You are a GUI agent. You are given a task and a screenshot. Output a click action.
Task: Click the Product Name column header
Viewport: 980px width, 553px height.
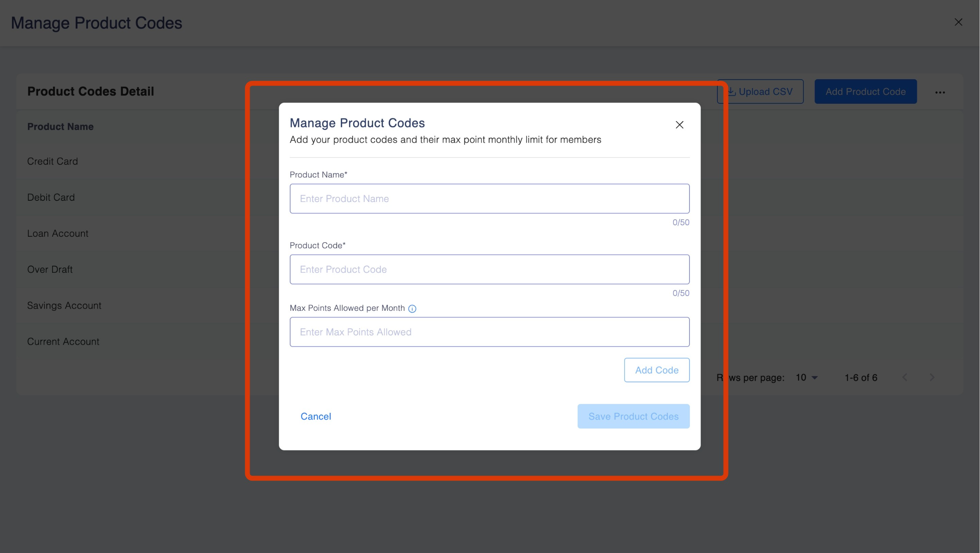point(60,127)
